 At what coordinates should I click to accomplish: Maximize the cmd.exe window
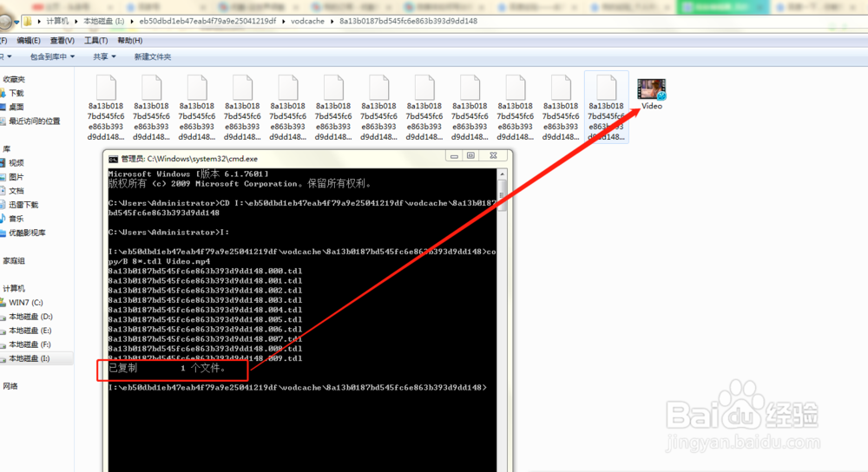(x=470, y=156)
